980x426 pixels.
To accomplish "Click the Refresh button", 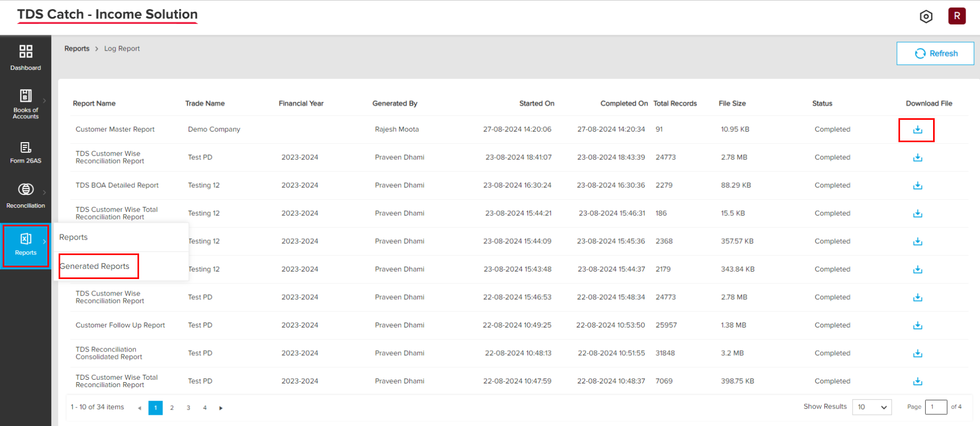I will pyautogui.click(x=935, y=53).
